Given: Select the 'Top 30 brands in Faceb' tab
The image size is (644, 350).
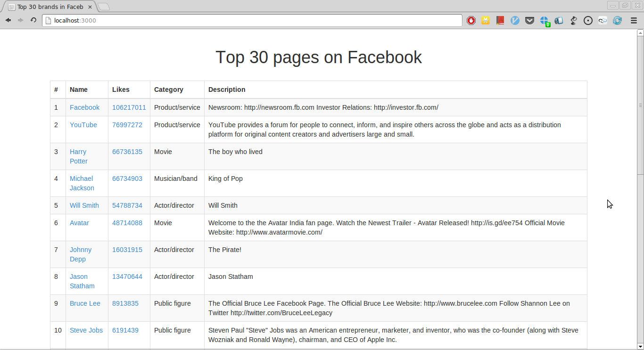Looking at the screenshot, I should click(x=50, y=7).
